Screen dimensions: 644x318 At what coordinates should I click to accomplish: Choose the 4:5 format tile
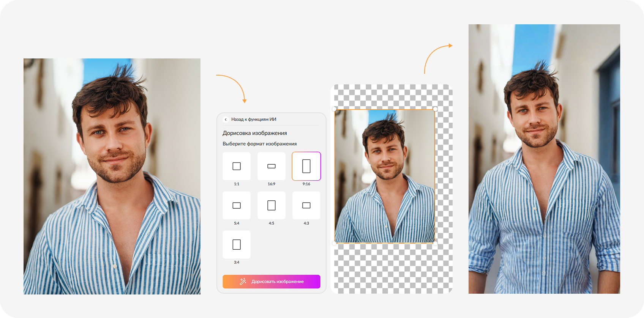[271, 205]
